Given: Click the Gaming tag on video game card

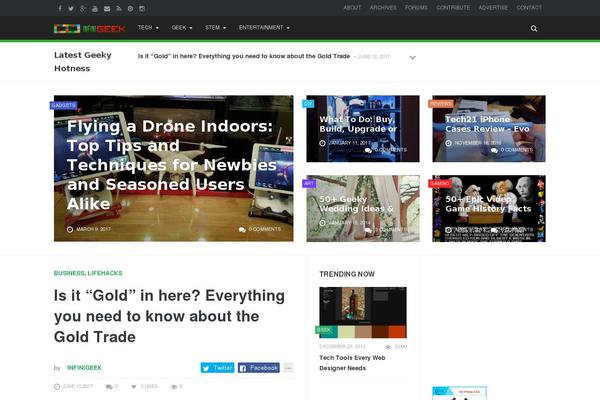Looking at the screenshot, I should coord(440,184).
